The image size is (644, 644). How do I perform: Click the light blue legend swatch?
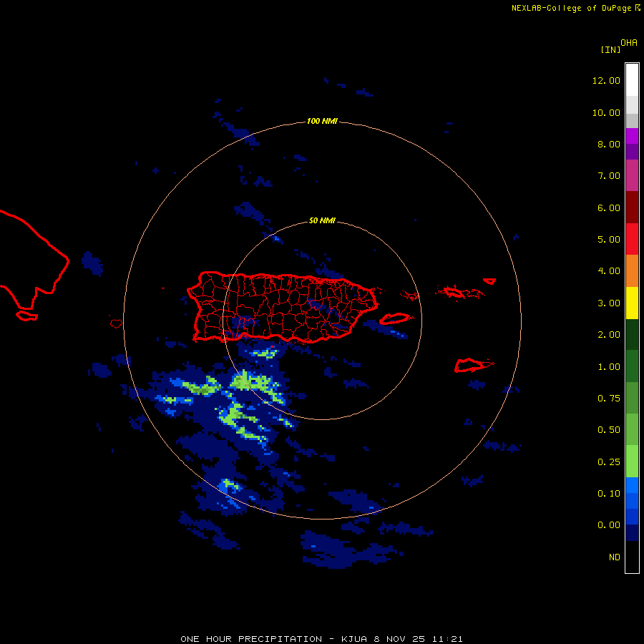pyautogui.click(x=632, y=485)
